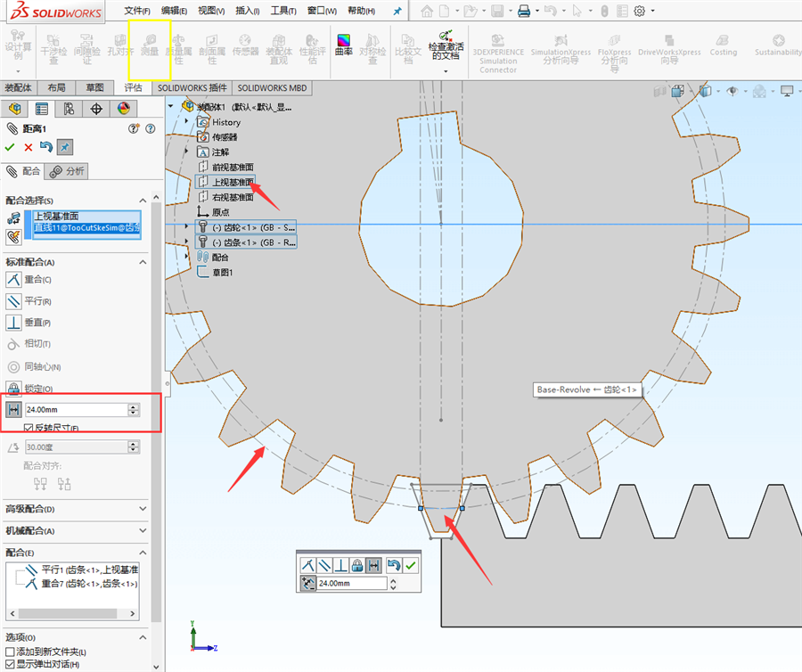Screen dimensions: 802x672
Task: Toggle the distance mate button in the panel
Action: tap(13, 410)
